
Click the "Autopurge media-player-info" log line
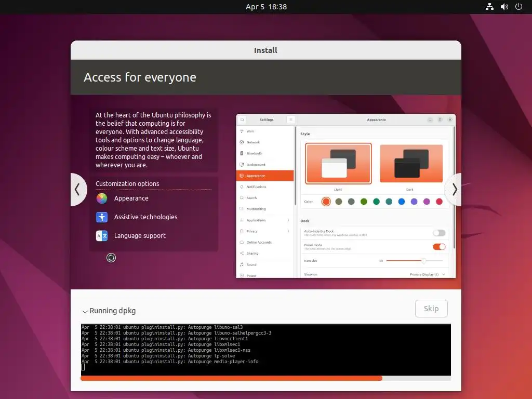[170, 362]
